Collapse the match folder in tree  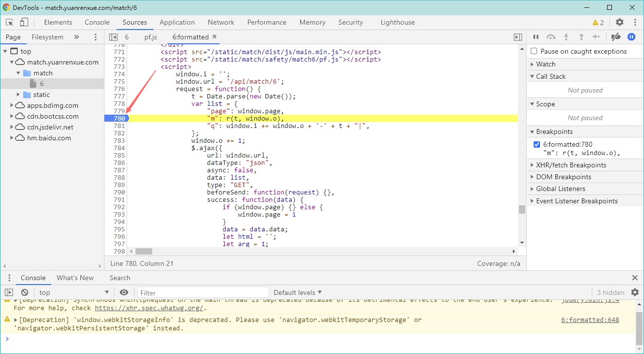tap(19, 73)
